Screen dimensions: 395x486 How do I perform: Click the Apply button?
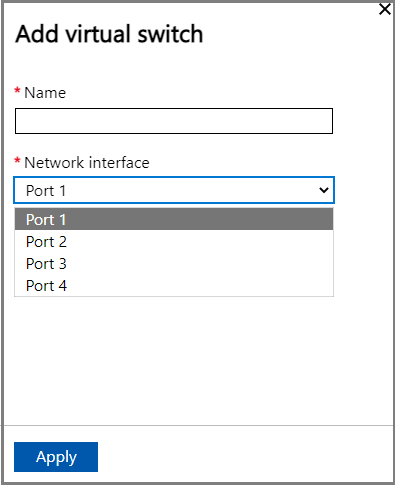[56, 457]
